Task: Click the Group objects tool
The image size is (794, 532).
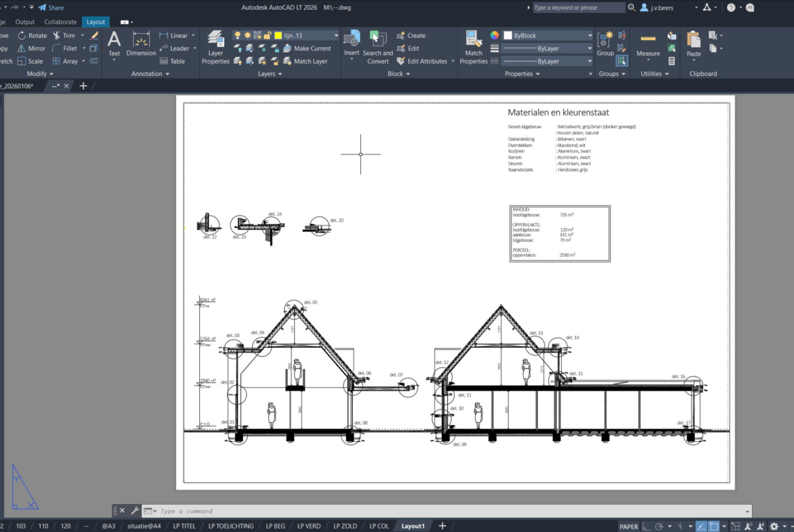Action: (605, 45)
